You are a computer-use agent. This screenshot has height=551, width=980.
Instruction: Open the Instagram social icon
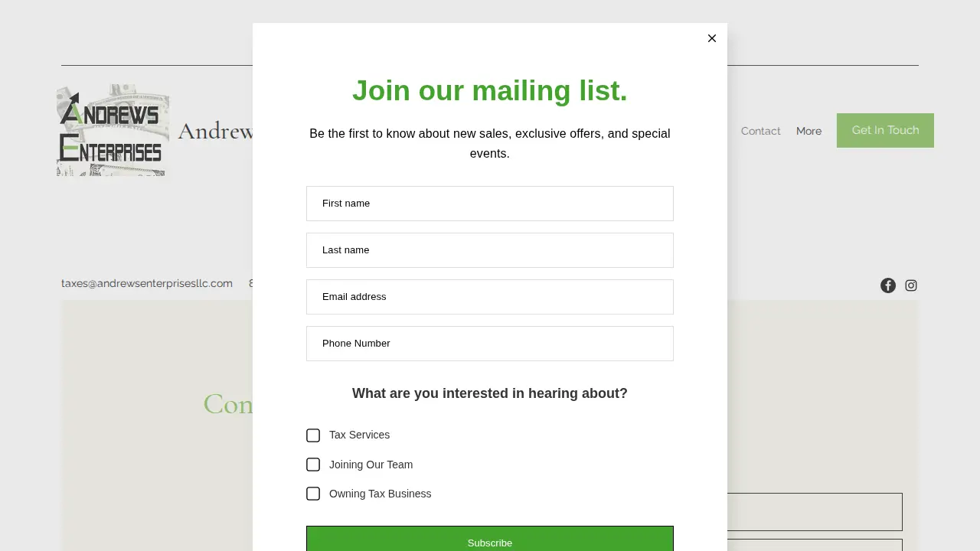pyautogui.click(x=911, y=285)
